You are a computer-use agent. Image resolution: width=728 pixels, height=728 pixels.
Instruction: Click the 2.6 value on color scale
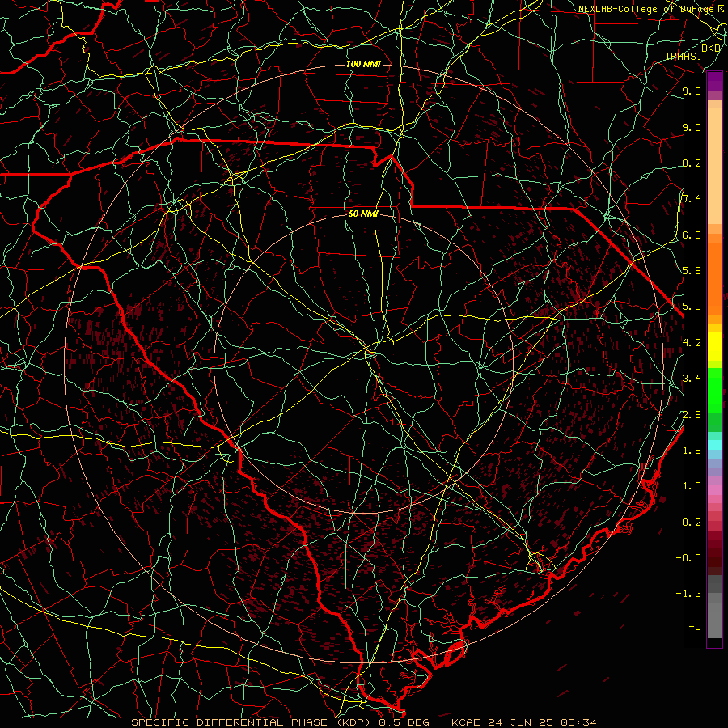coord(692,415)
